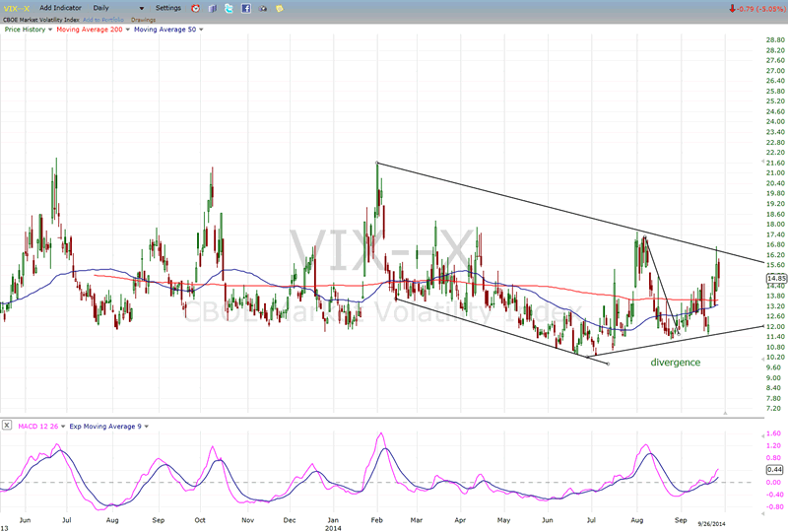The height and width of the screenshot is (532, 788).
Task: Click the 14.85 current price label
Action: (x=775, y=279)
